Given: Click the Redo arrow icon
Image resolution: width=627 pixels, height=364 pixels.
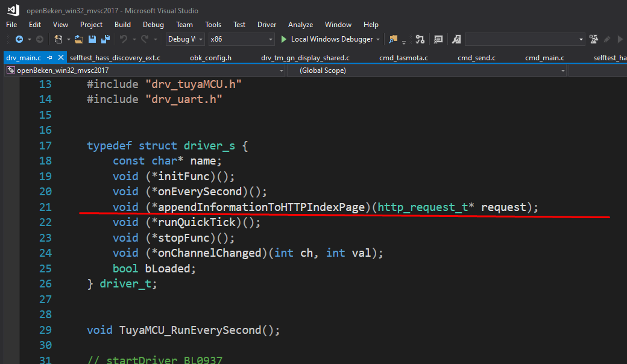Looking at the screenshot, I should (145, 39).
